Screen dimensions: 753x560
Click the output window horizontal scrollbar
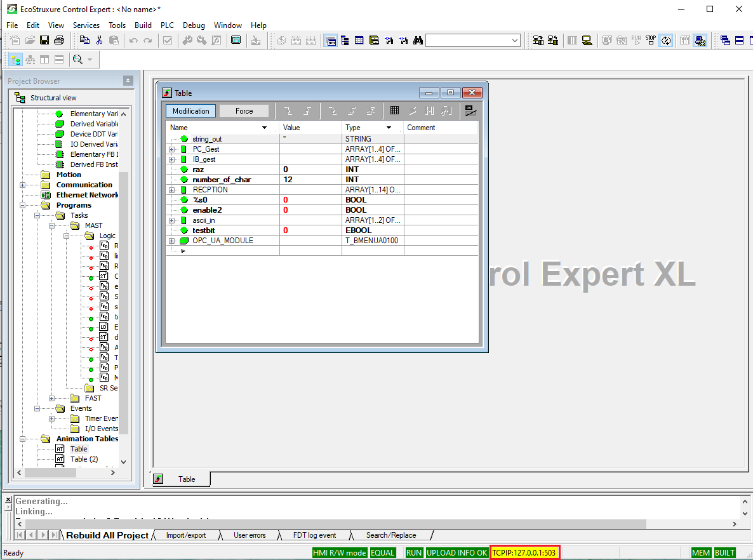coord(336,524)
